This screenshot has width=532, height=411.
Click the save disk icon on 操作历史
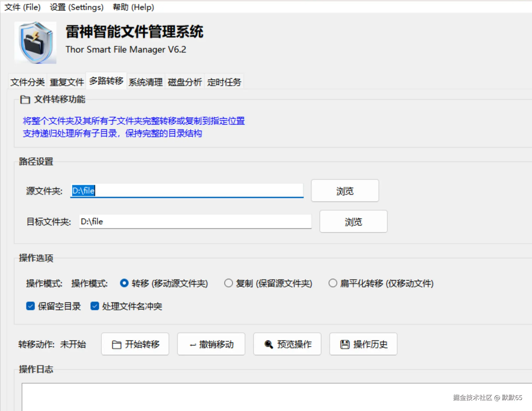coord(345,344)
